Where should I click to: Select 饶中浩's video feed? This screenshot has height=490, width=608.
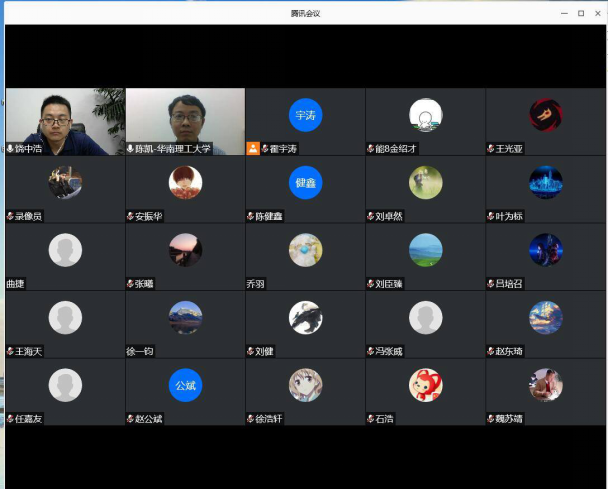pyautogui.click(x=65, y=116)
